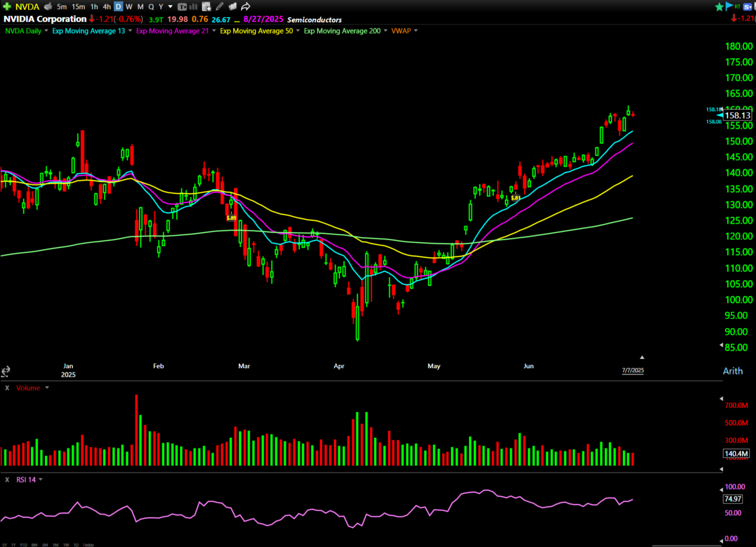Expand the VWAP dropdown arrow
This screenshot has height=547, width=756.
pyautogui.click(x=416, y=31)
